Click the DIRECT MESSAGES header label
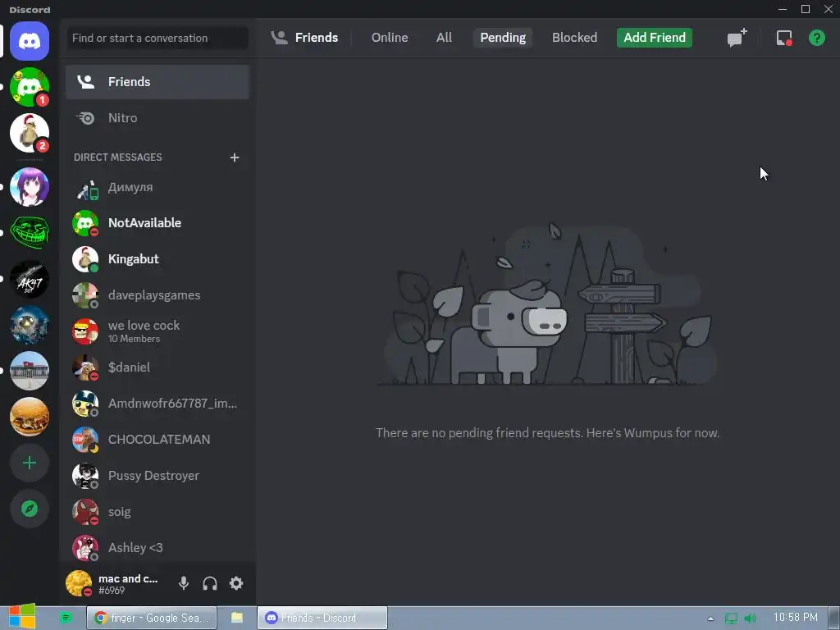 (x=117, y=157)
